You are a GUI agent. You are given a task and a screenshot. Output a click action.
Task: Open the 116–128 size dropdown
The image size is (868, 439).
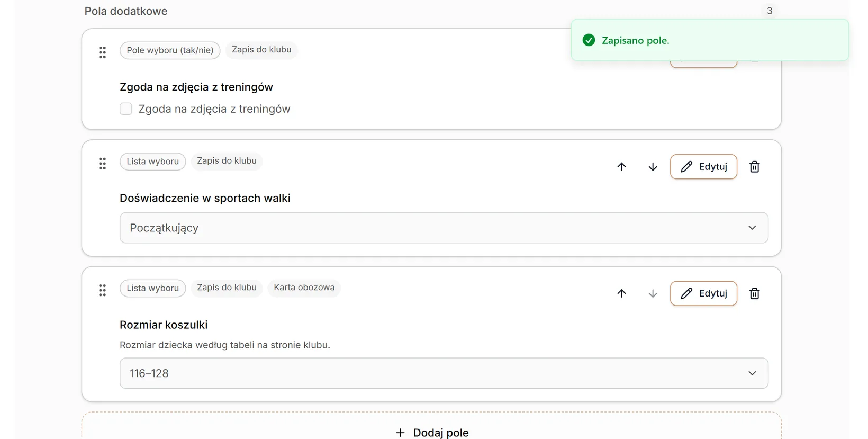click(444, 373)
